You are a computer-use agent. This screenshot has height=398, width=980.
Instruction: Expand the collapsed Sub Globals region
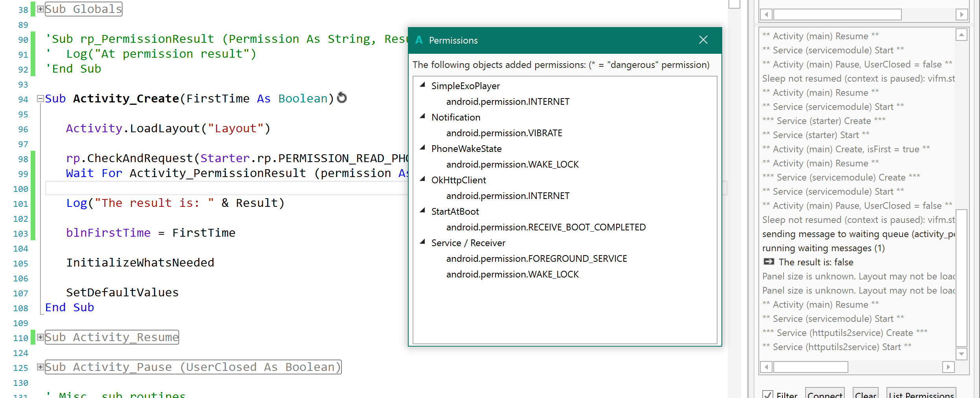(40, 9)
